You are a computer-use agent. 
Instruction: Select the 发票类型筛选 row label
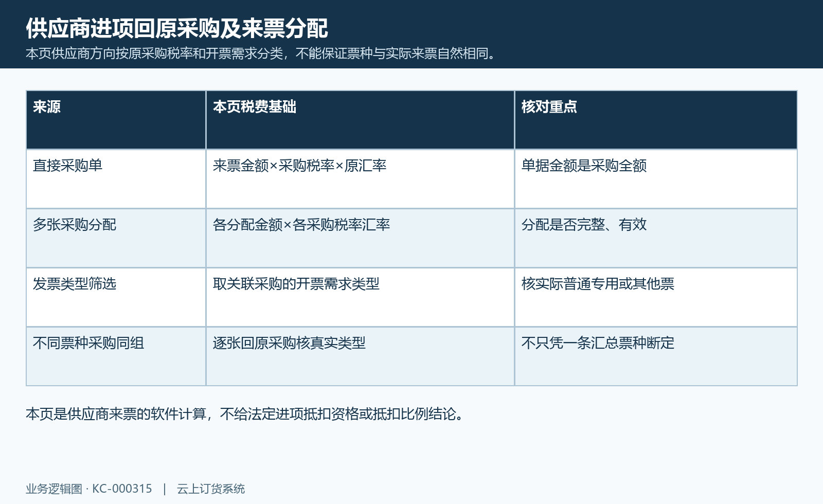click(x=75, y=284)
